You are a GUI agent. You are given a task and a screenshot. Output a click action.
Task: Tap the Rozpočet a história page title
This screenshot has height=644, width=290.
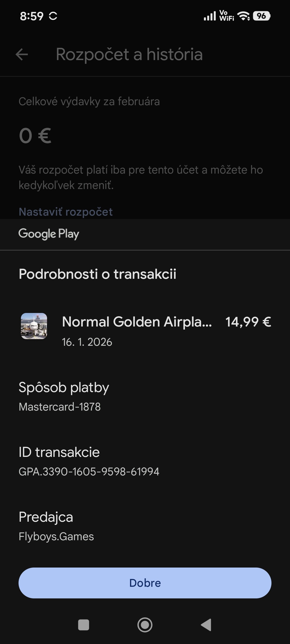(129, 55)
